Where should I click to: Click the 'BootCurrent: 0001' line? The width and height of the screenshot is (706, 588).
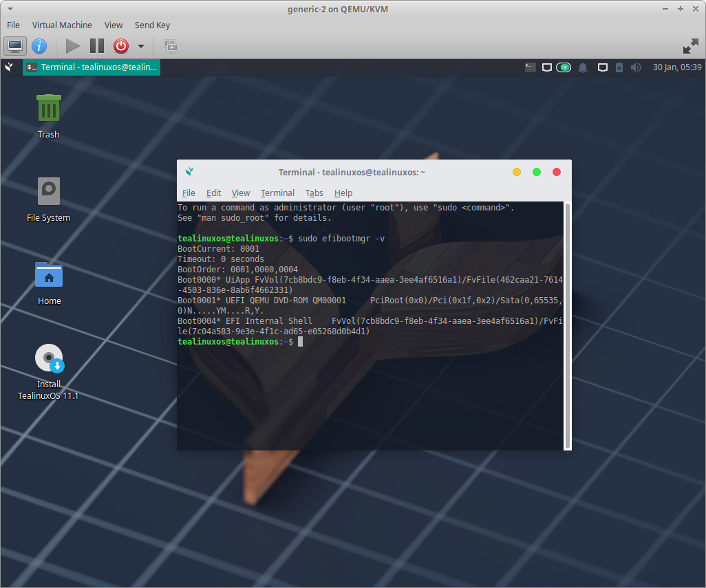click(x=218, y=249)
